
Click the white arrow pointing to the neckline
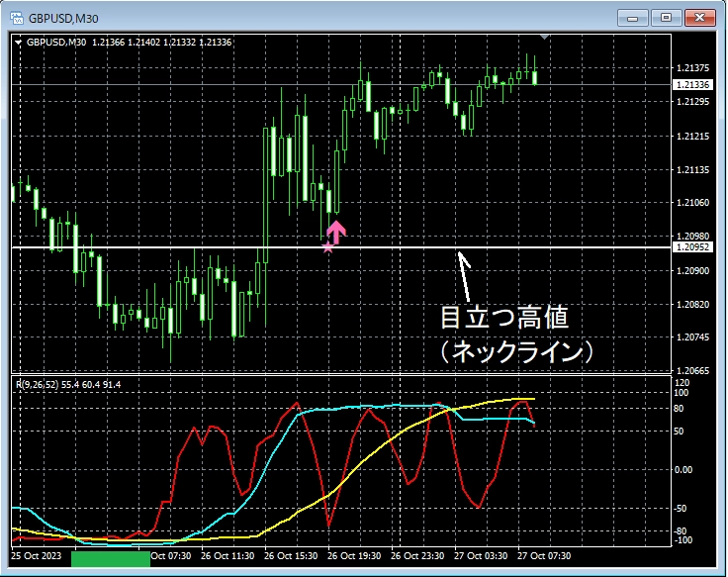(463, 265)
